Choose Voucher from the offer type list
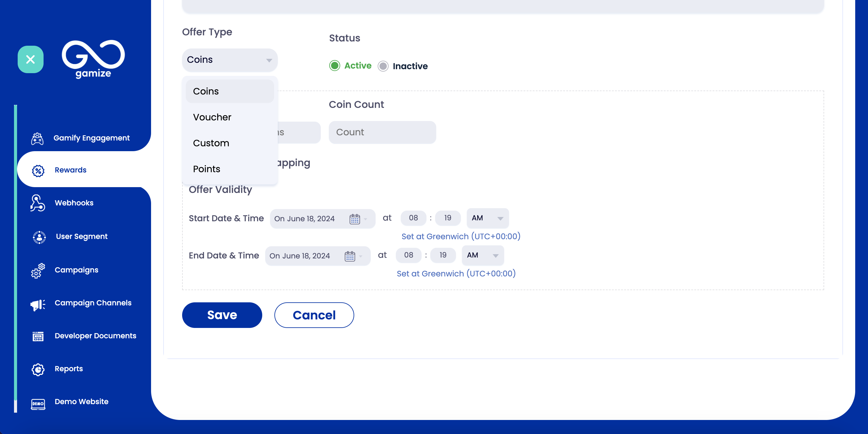This screenshot has height=434, width=868. tap(212, 117)
